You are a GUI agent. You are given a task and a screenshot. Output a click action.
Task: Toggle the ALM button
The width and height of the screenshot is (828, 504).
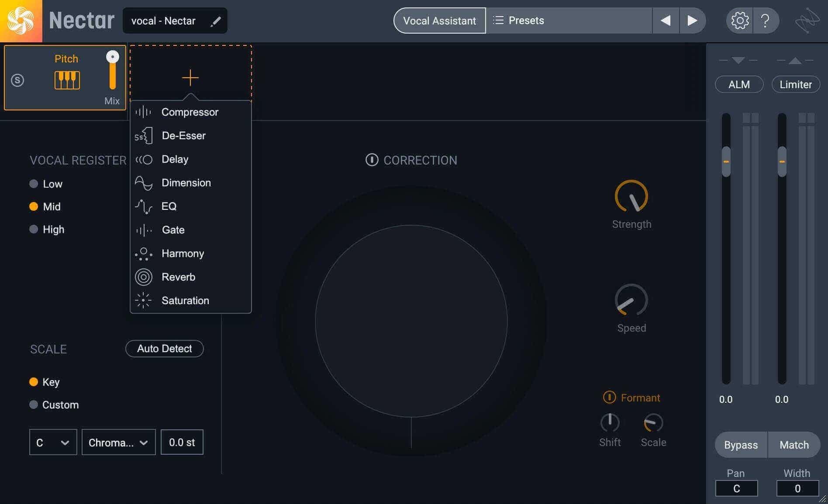point(739,84)
